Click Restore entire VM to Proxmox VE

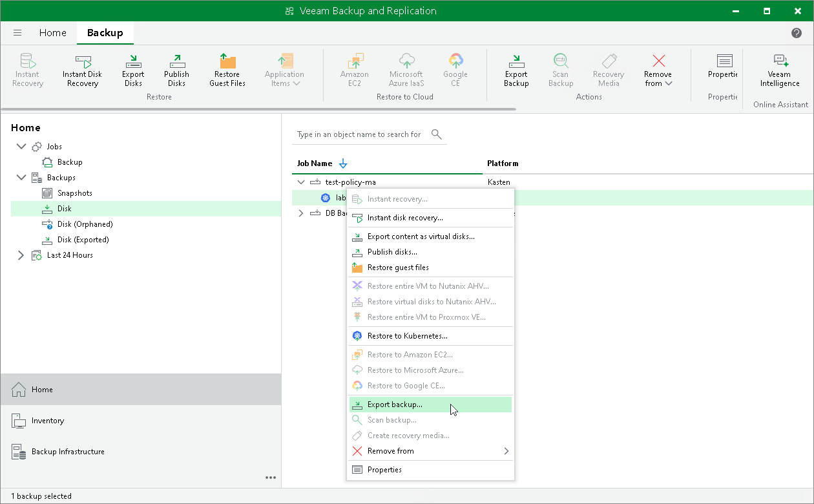[430, 317]
